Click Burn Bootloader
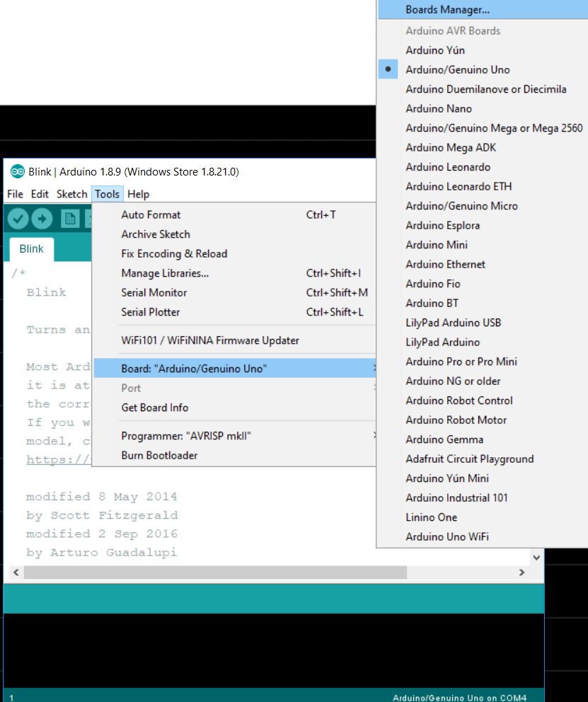Image resolution: width=588 pixels, height=702 pixels. coord(234,455)
